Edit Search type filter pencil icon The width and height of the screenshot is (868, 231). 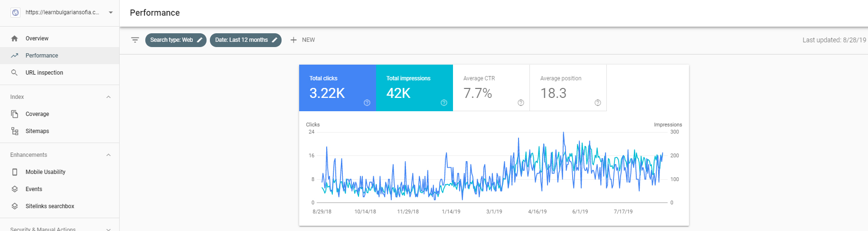coord(200,40)
